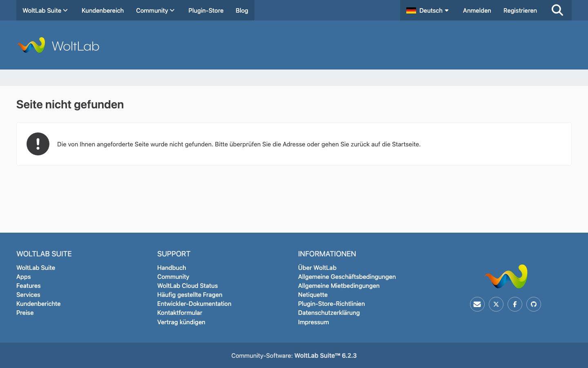Screen dimensions: 588x368
Task: Open the Vertrag kündigen link
Action: 181,322
